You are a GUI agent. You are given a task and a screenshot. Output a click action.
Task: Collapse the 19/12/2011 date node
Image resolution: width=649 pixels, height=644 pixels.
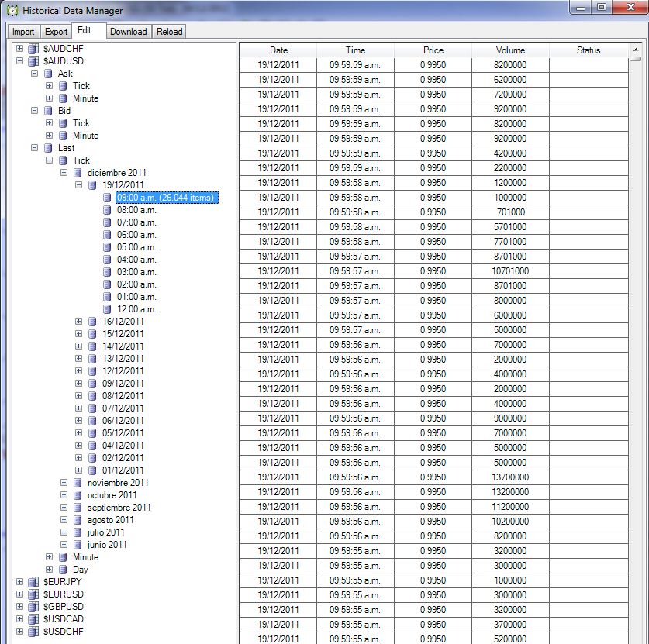coord(78,185)
